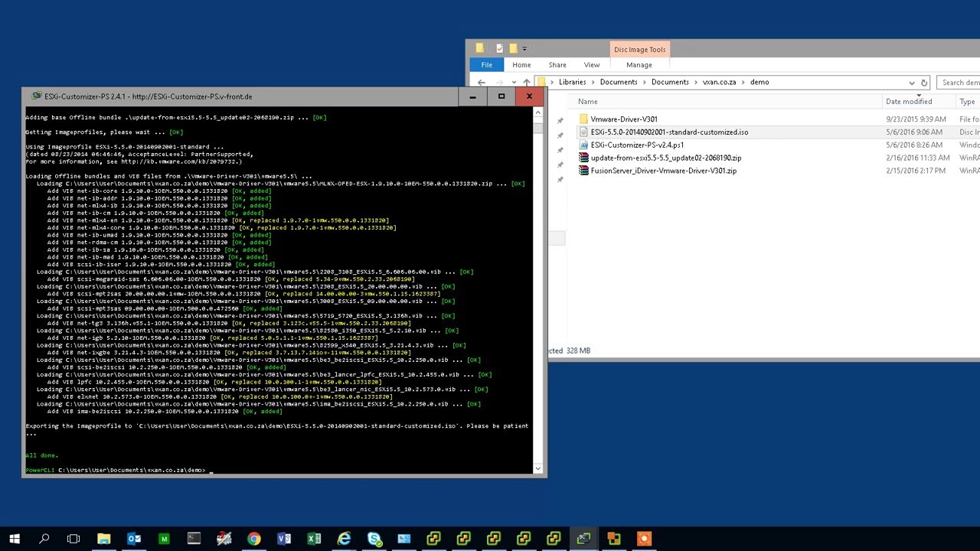Click the active PowerCLI taskbar icon
The image size is (980, 551).
point(583,539)
